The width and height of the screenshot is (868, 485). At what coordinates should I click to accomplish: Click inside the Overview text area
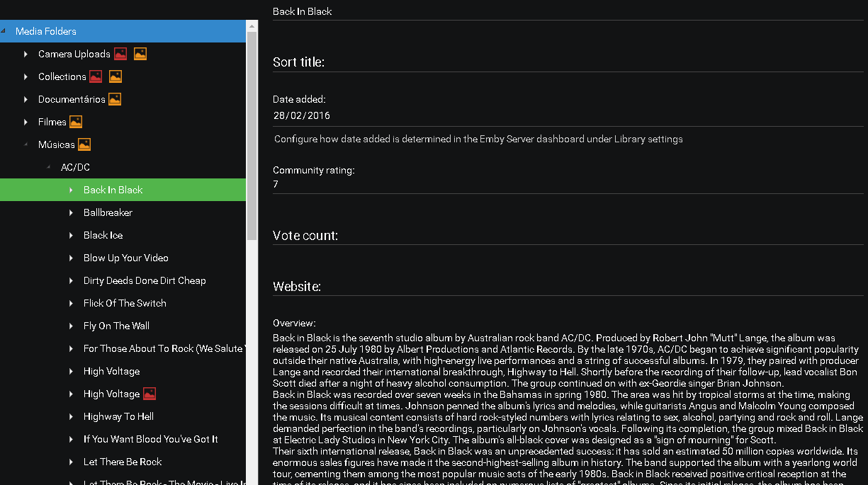click(568, 408)
